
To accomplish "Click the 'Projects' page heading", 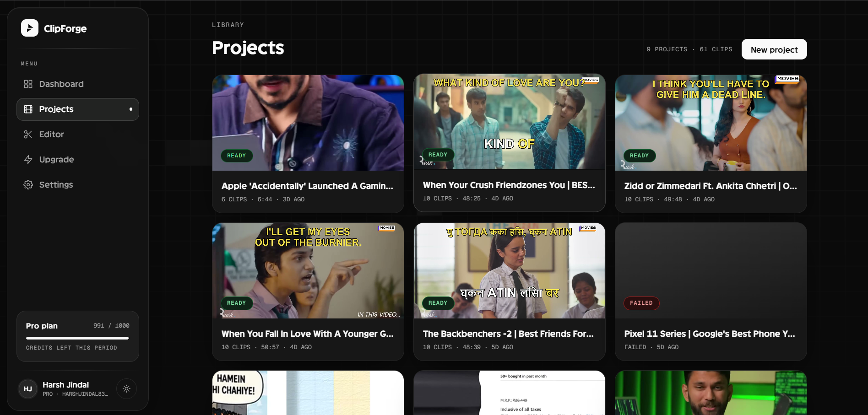I will coord(248,48).
